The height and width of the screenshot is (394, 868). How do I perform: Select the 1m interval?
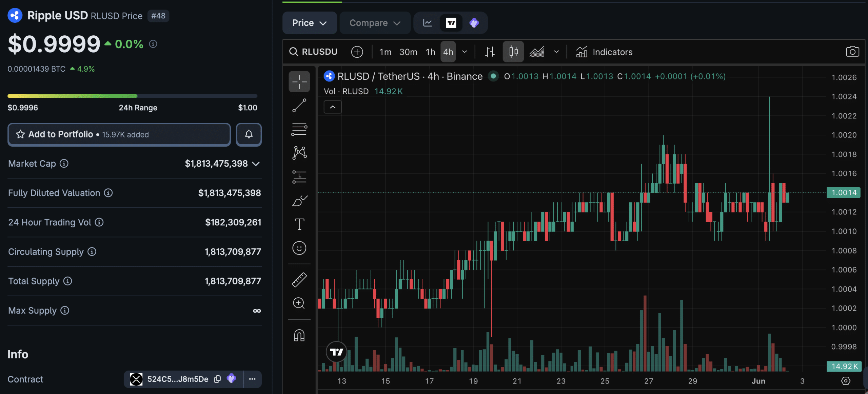click(385, 52)
